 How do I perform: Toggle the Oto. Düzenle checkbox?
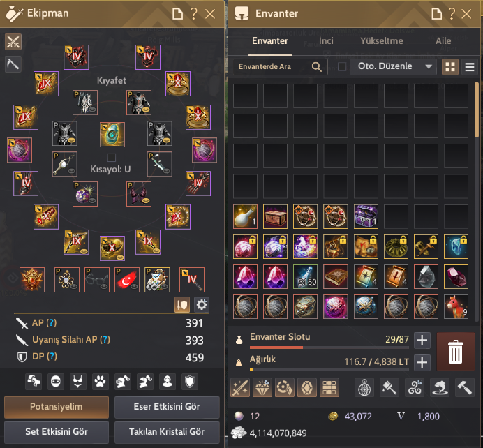tap(342, 66)
